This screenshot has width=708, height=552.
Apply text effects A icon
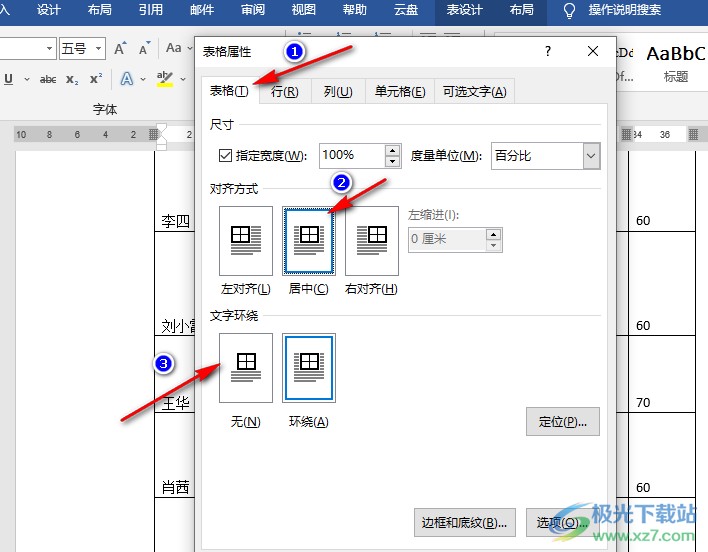coord(127,79)
